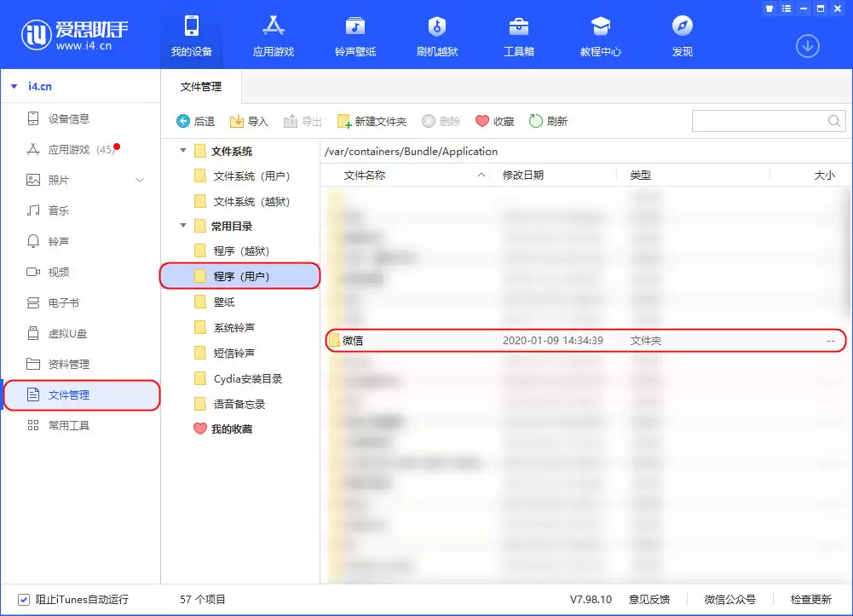The height and width of the screenshot is (616, 853).
Task: Click 删除 delete button
Action: coord(441,121)
